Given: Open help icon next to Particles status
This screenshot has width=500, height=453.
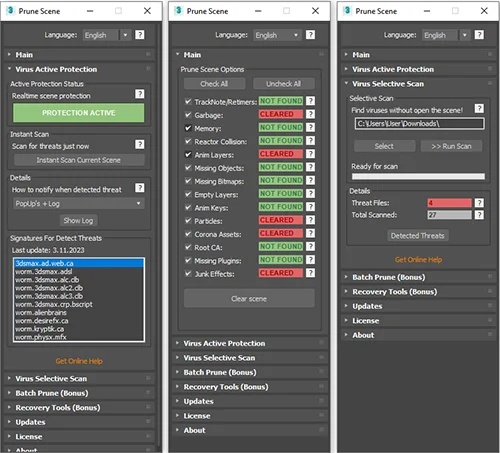Looking at the screenshot, I should pyautogui.click(x=310, y=220).
